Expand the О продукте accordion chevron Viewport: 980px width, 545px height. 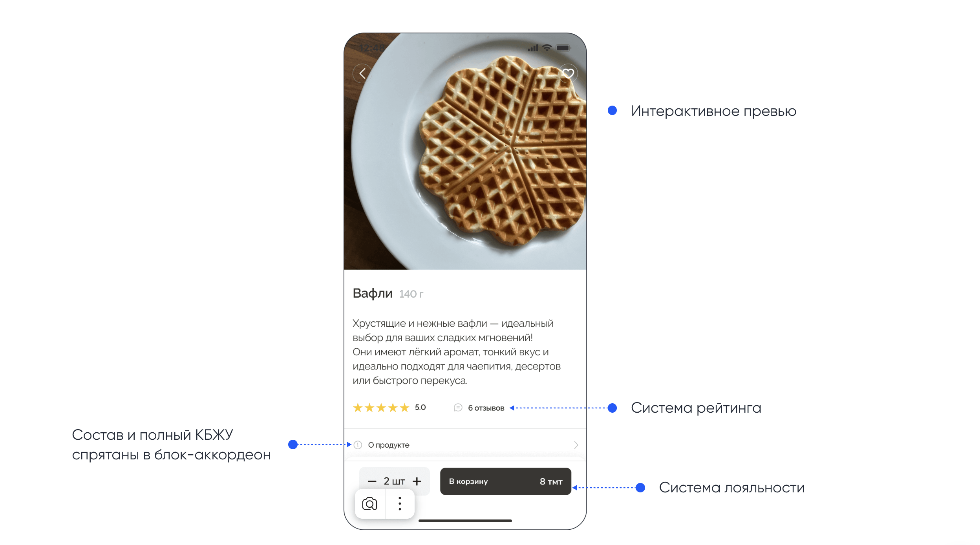576,445
